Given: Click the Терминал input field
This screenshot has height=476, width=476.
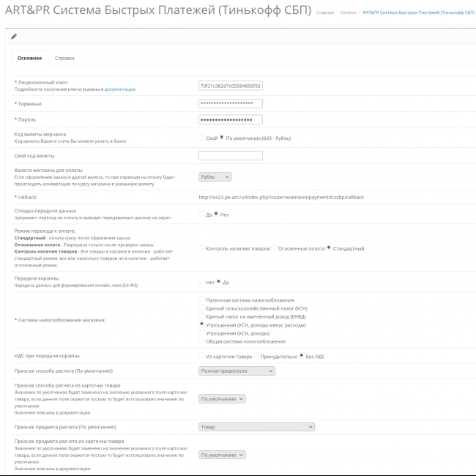Looking at the screenshot, I should [230, 103].
